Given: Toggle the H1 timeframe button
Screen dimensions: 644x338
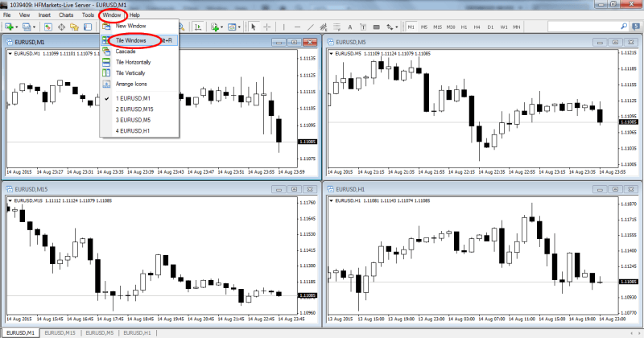Looking at the screenshot, I should click(464, 27).
